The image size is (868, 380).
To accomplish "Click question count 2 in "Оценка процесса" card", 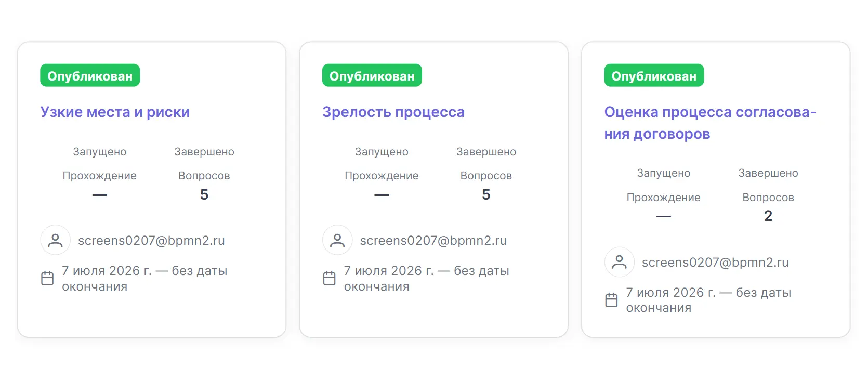I will (768, 216).
